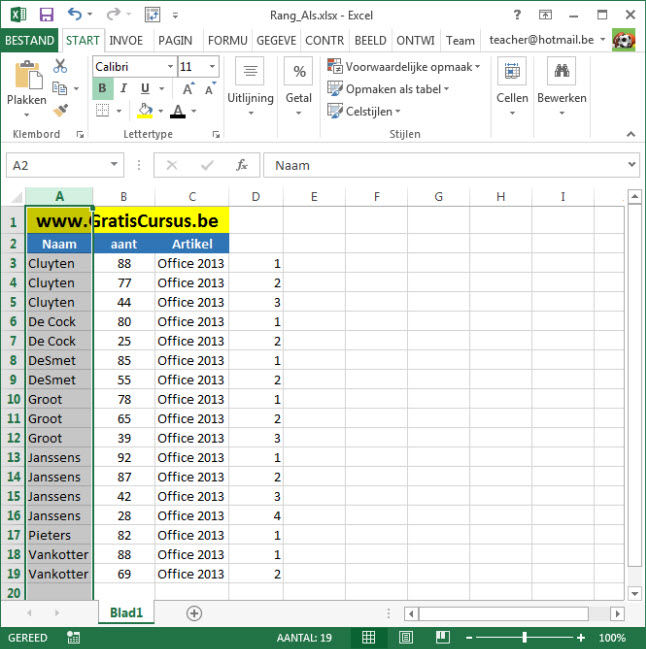Toggle bold formatting
The height and width of the screenshot is (649, 646).
[102, 88]
